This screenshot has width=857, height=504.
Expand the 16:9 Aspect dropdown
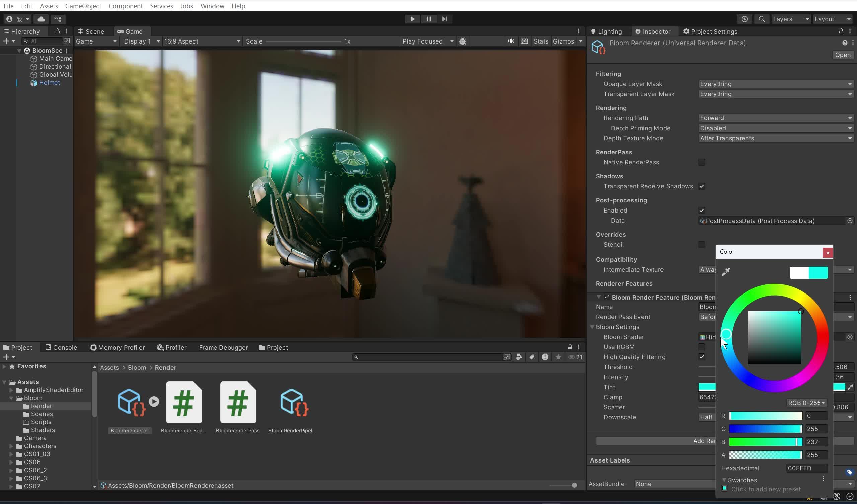tap(202, 41)
